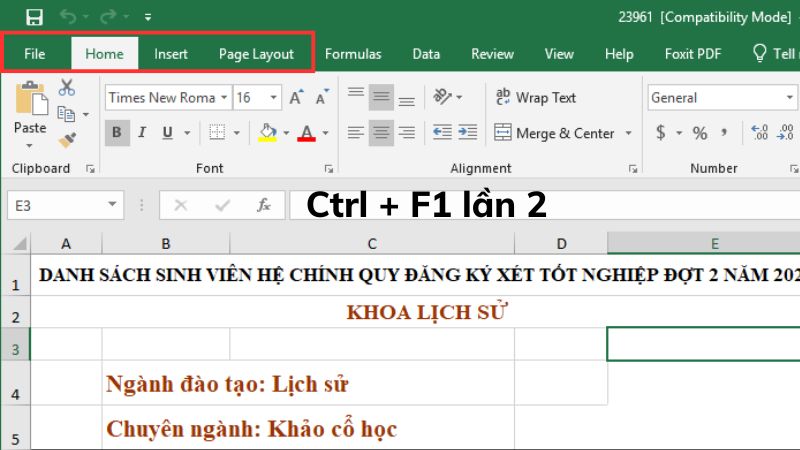
Task: Click the Center align icon
Action: pos(380,133)
